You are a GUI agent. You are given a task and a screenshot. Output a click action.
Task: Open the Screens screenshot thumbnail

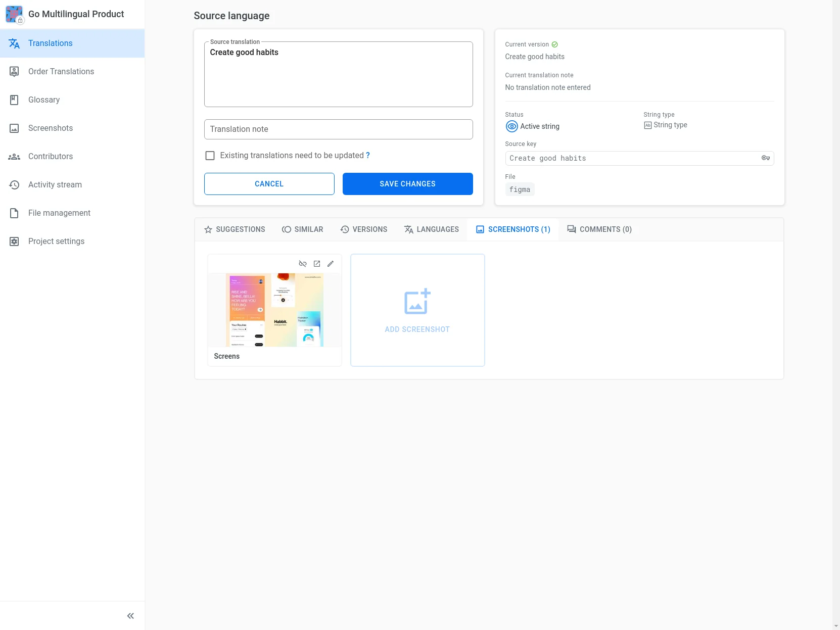click(x=274, y=310)
